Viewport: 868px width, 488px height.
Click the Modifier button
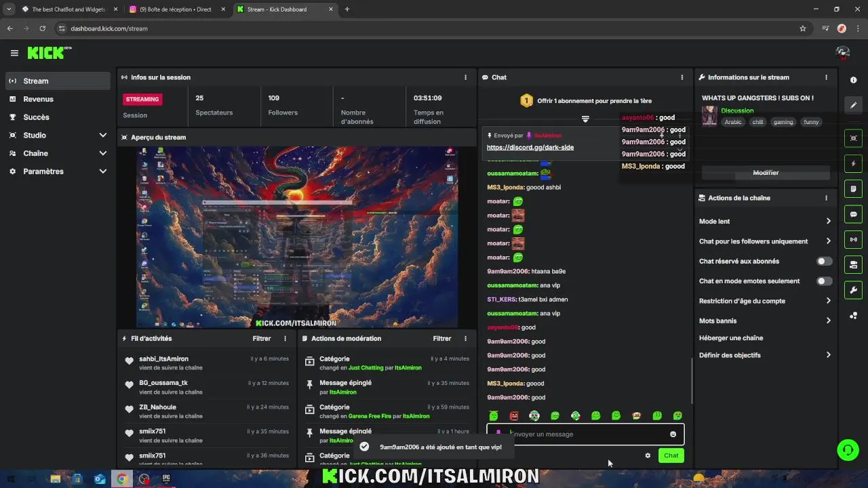pos(766,173)
